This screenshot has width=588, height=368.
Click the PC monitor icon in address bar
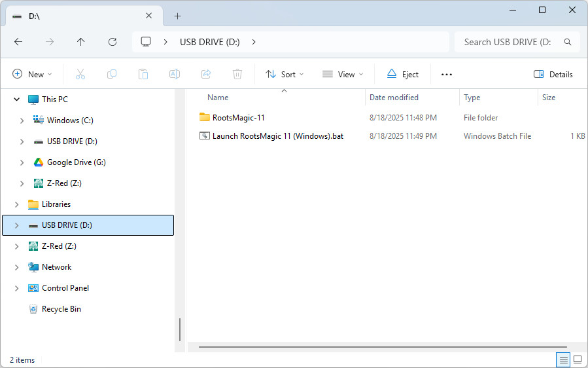pos(146,42)
